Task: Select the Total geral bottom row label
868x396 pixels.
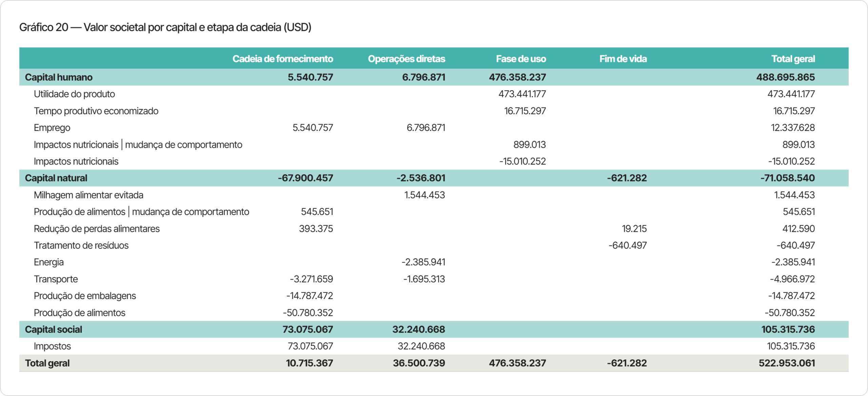Action: tap(47, 363)
